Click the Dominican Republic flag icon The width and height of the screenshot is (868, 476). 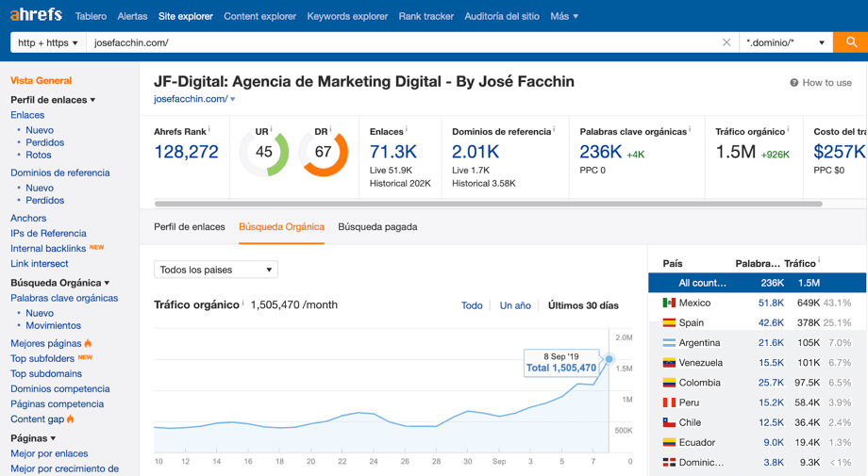click(x=669, y=462)
